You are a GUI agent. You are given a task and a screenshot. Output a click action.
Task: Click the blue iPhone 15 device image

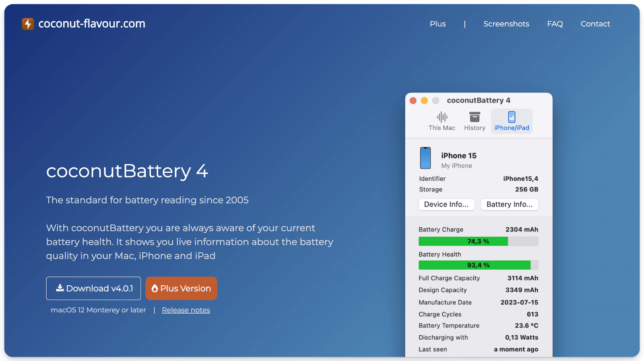pos(425,158)
